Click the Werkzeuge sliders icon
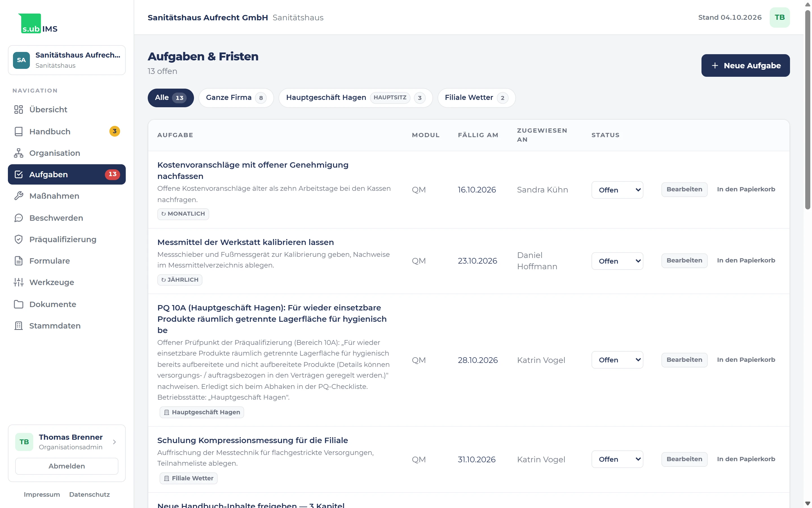Screen dimensions: 812x508 (18, 282)
